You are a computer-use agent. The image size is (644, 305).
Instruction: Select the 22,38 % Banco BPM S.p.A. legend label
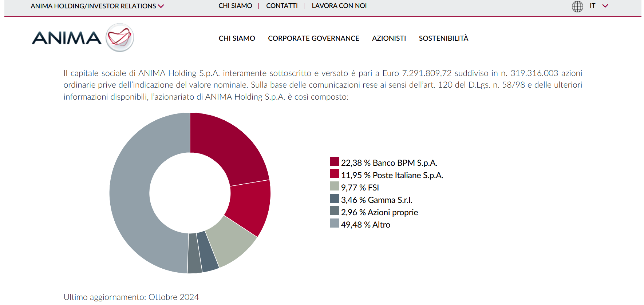[x=389, y=163]
